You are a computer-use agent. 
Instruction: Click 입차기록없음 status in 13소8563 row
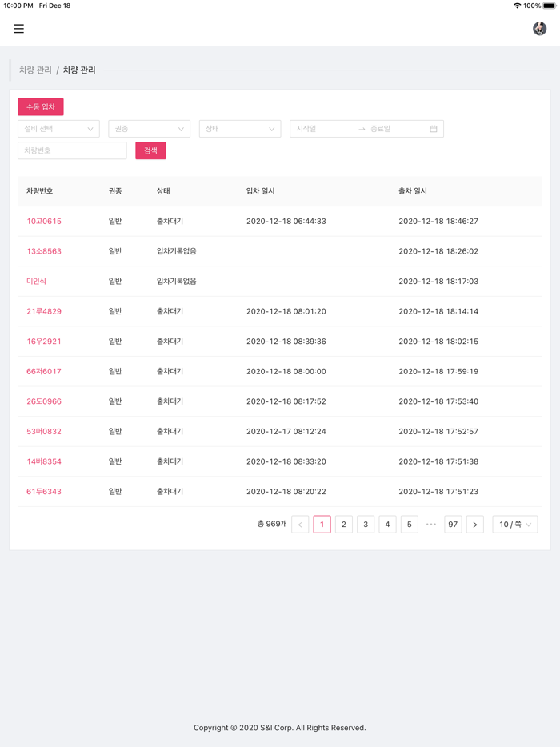tap(176, 251)
